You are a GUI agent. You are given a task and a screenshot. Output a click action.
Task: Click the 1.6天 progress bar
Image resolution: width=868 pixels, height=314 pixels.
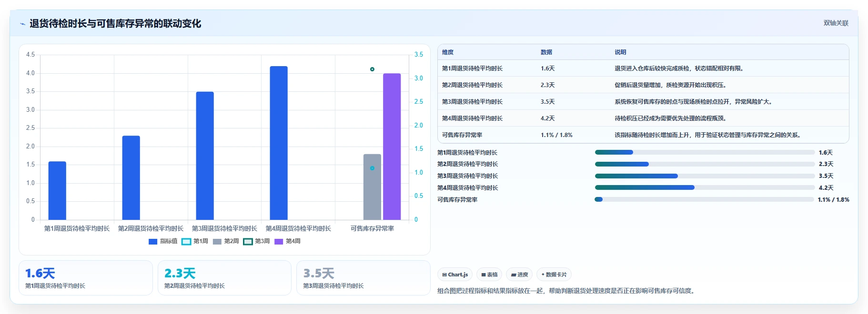705,152
